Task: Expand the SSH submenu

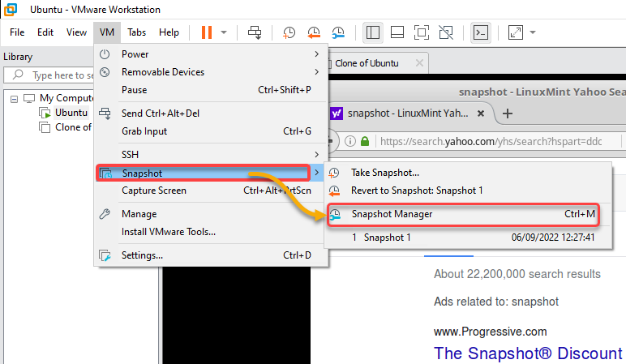Action: tap(212, 155)
